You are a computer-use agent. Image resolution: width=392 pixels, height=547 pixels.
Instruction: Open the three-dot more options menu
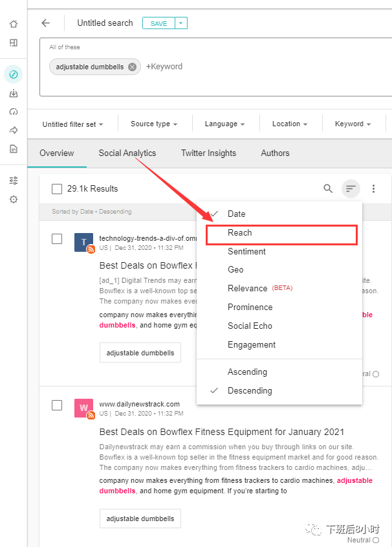[x=373, y=189]
